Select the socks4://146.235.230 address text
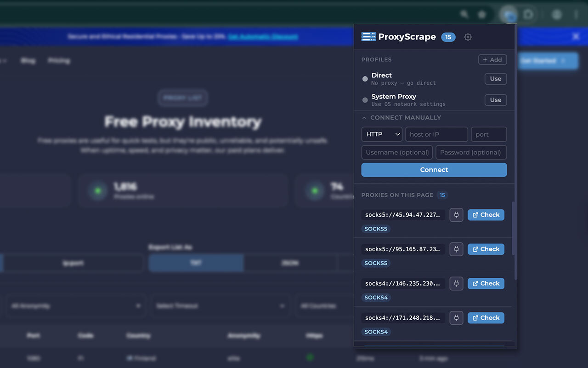The height and width of the screenshot is (368, 588). (403, 283)
